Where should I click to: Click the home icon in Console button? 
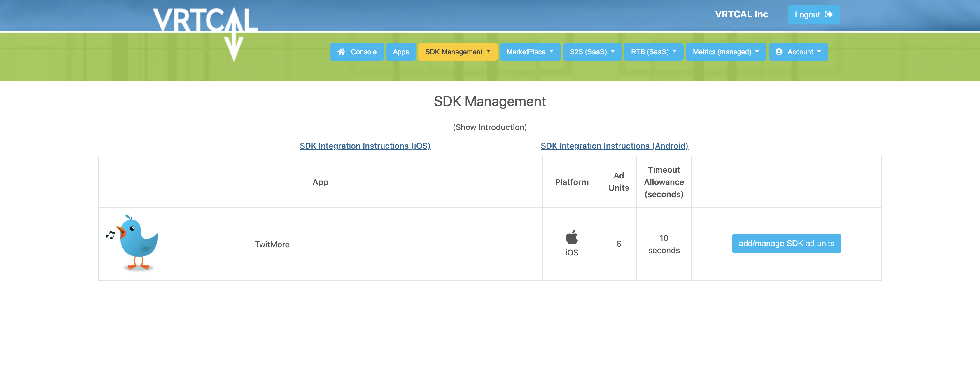pyautogui.click(x=341, y=52)
